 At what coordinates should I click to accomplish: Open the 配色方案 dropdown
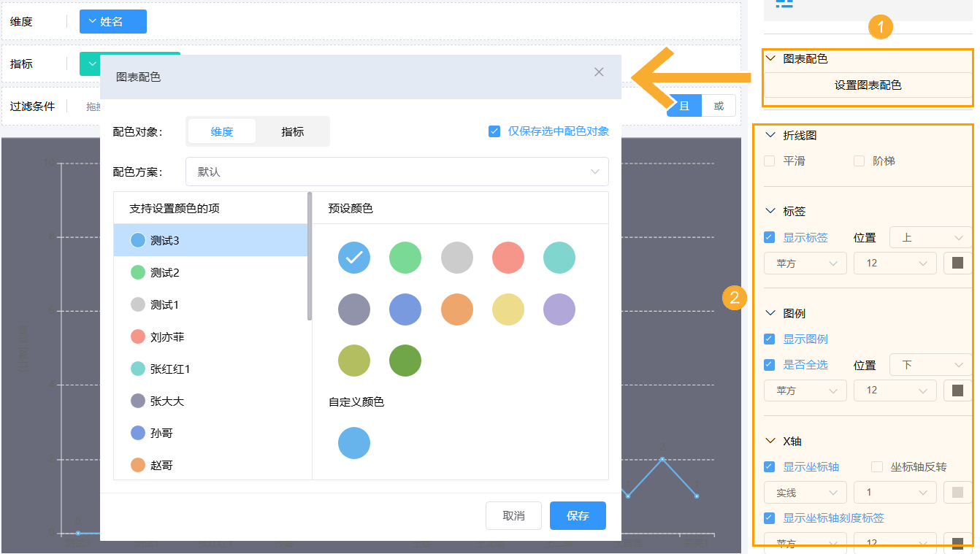click(397, 172)
